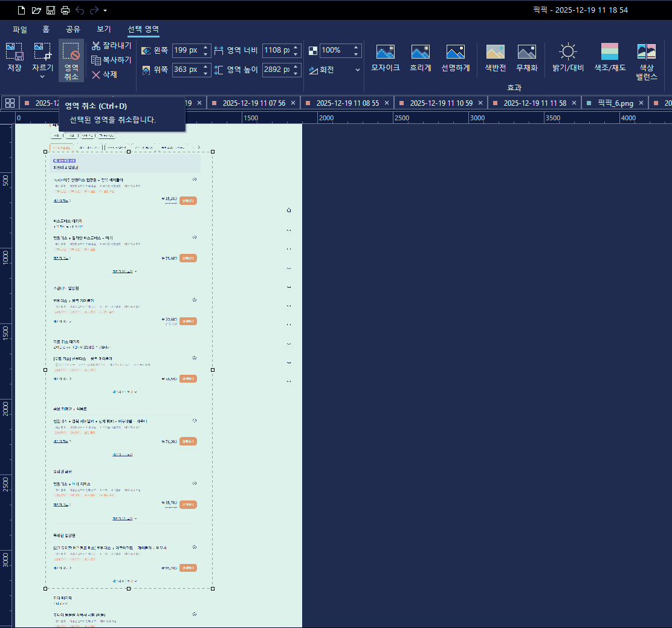Screen dimensions: 672x628
Task: Switch to the 공유 ribbon tab
Action: coord(73,29)
